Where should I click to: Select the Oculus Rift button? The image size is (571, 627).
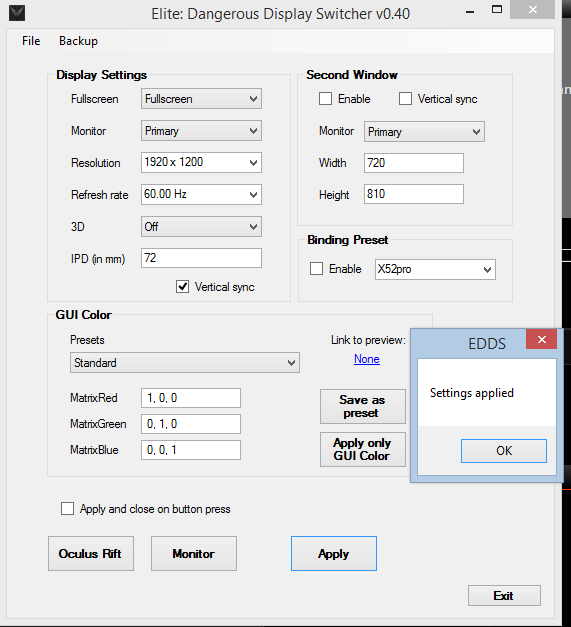(x=91, y=553)
